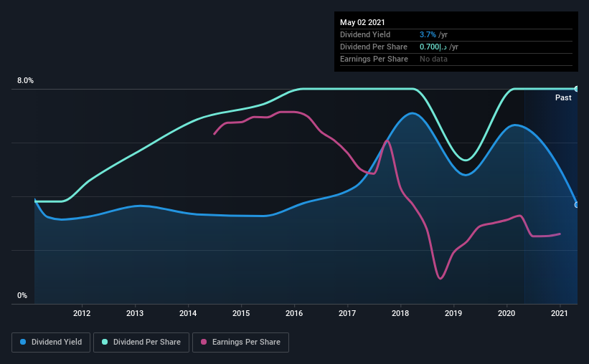Click the 0% y-axis label
This screenshot has width=589, height=364.
[22, 296]
